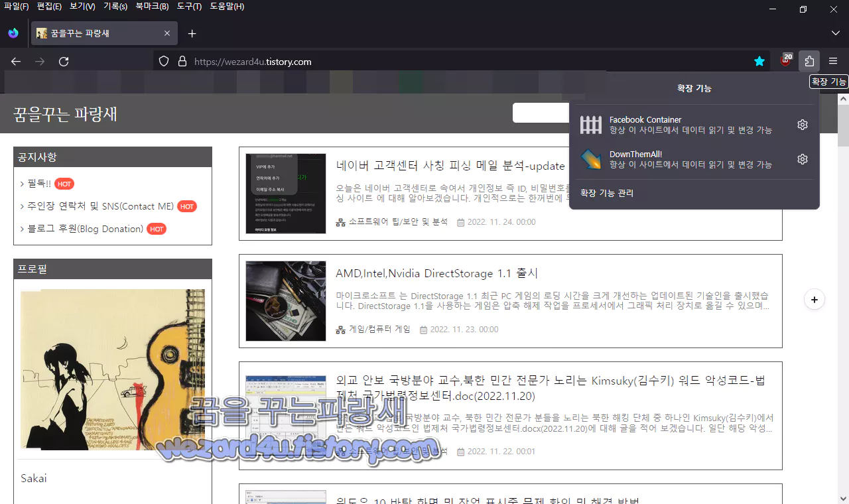Open the Firefox View icon
Screen dimensions: 849x504
point(13,33)
